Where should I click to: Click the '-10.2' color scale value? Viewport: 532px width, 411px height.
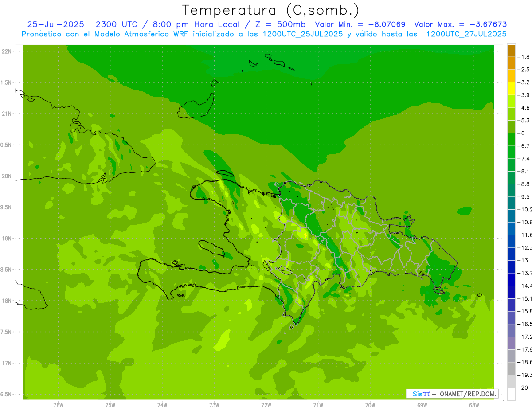click(524, 209)
